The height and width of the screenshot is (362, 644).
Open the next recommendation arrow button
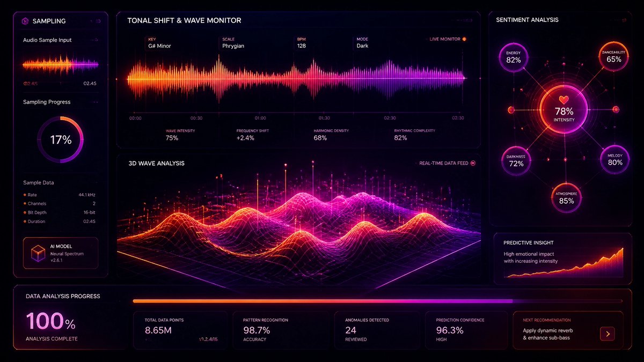pyautogui.click(x=607, y=334)
